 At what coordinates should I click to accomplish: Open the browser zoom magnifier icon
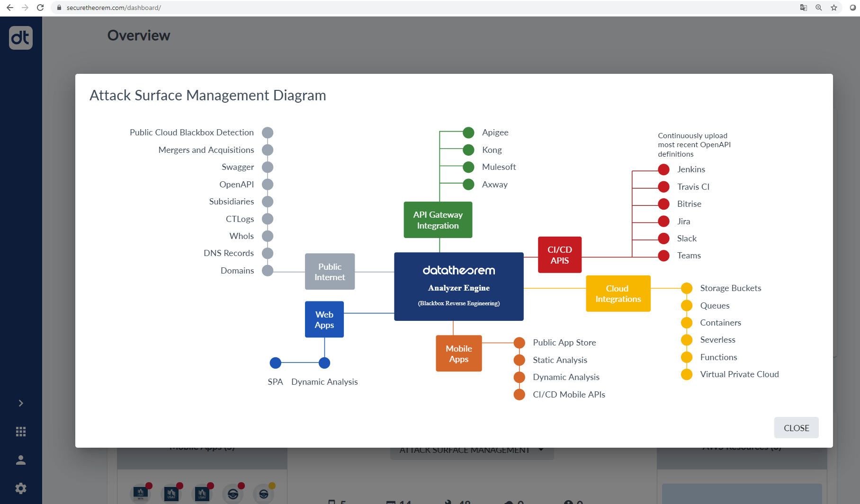click(819, 8)
